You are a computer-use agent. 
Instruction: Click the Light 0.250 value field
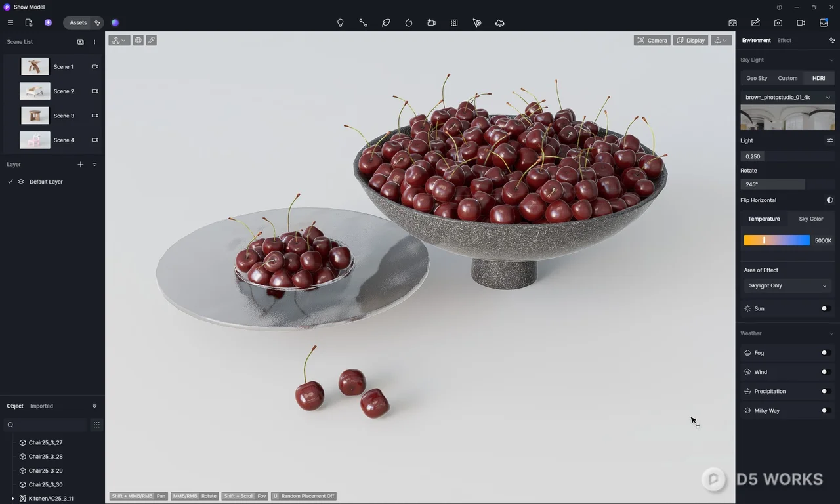[x=787, y=156]
